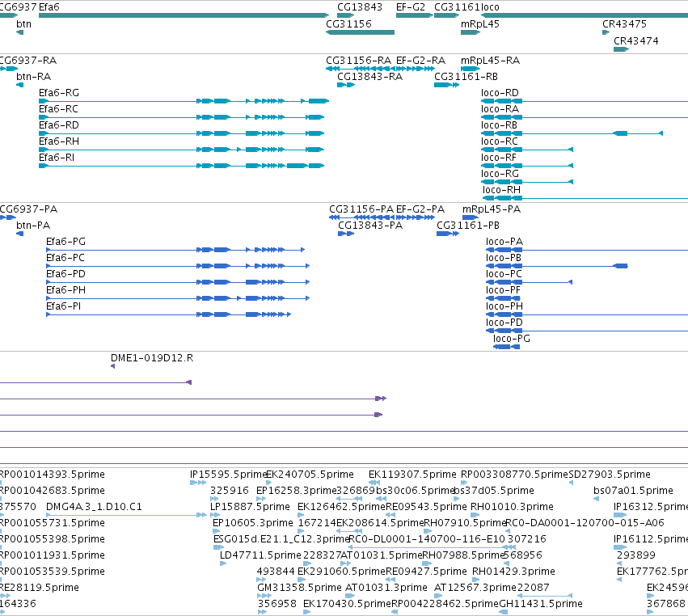The image size is (688, 616).
Task: Click the btn-RA transcript label
Action: (33, 77)
